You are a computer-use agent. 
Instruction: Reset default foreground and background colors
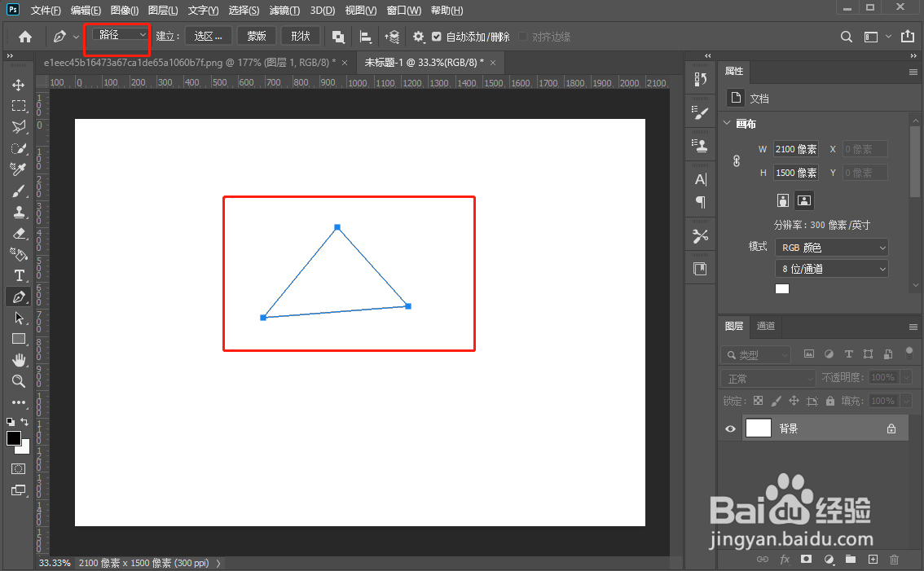[x=11, y=422]
